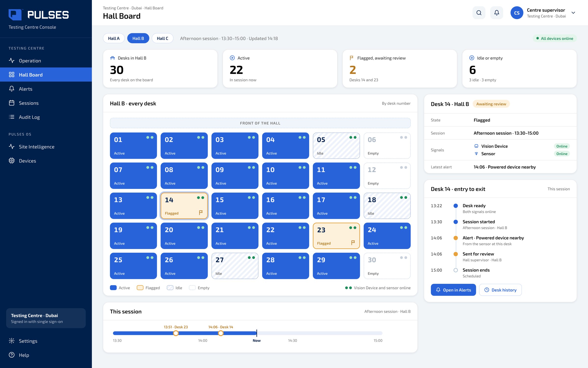Click the Flagged legend color swatch
The image size is (588, 368).
140,288
